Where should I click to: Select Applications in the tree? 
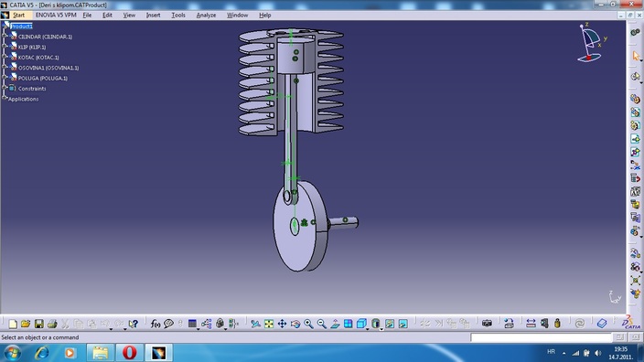point(24,99)
